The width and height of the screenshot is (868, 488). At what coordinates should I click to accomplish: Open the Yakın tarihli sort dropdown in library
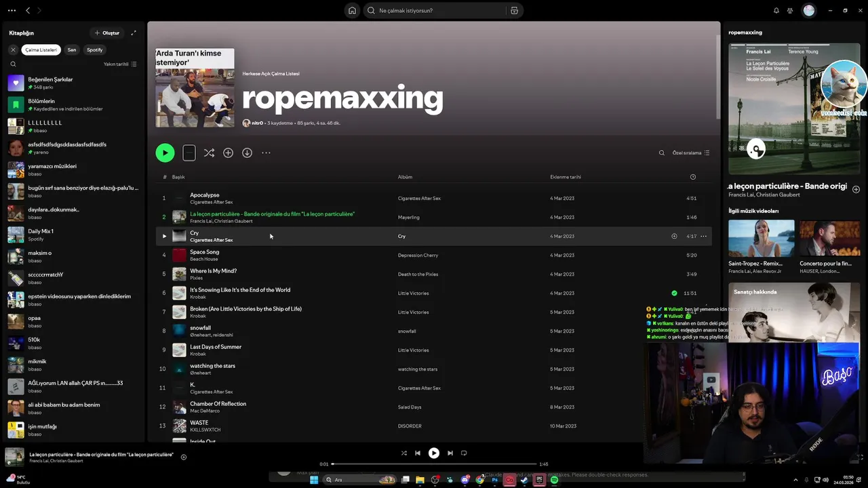[x=120, y=64]
